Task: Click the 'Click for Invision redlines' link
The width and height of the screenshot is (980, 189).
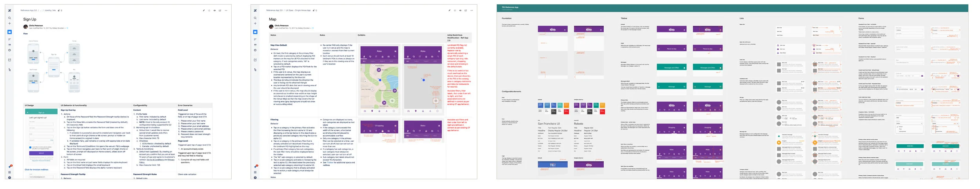Action: click(x=36, y=170)
